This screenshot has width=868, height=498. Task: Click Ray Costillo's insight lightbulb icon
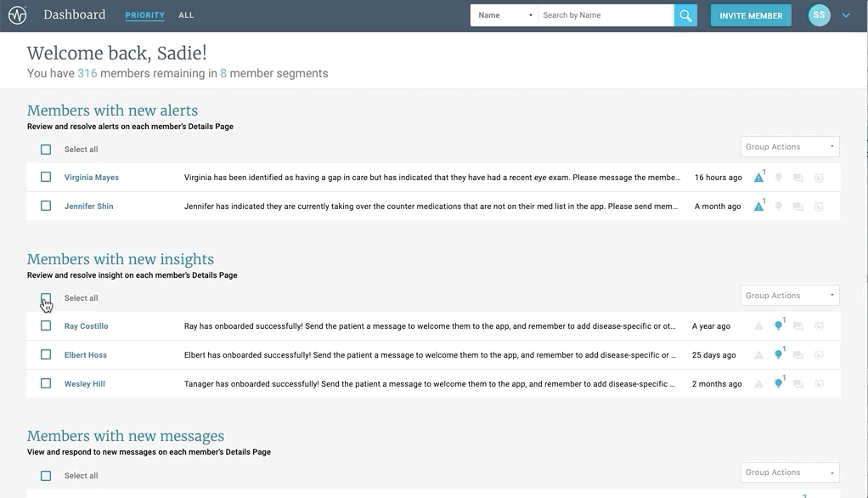click(778, 326)
